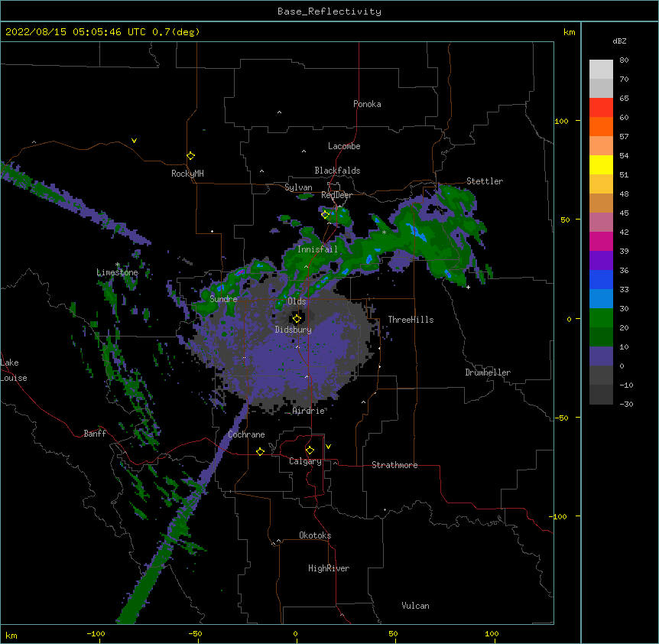Click the Didsbury city label
659x644 pixels.
click(x=294, y=330)
